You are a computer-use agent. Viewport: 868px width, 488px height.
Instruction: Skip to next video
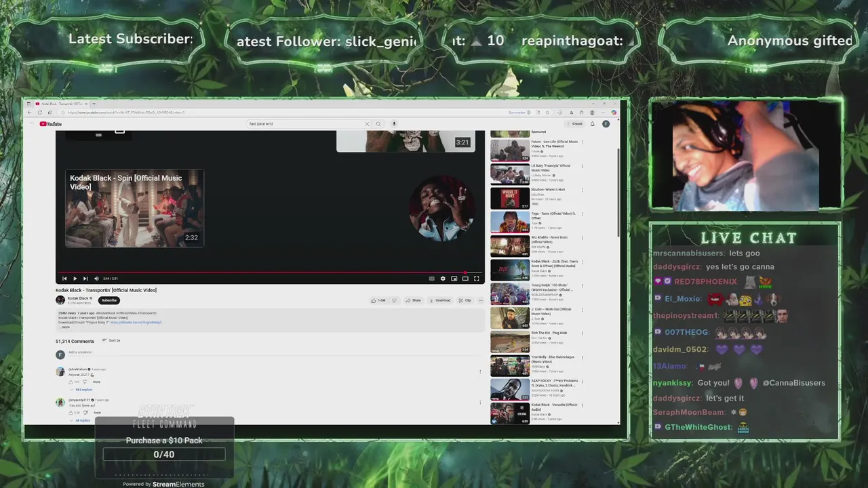click(x=85, y=279)
